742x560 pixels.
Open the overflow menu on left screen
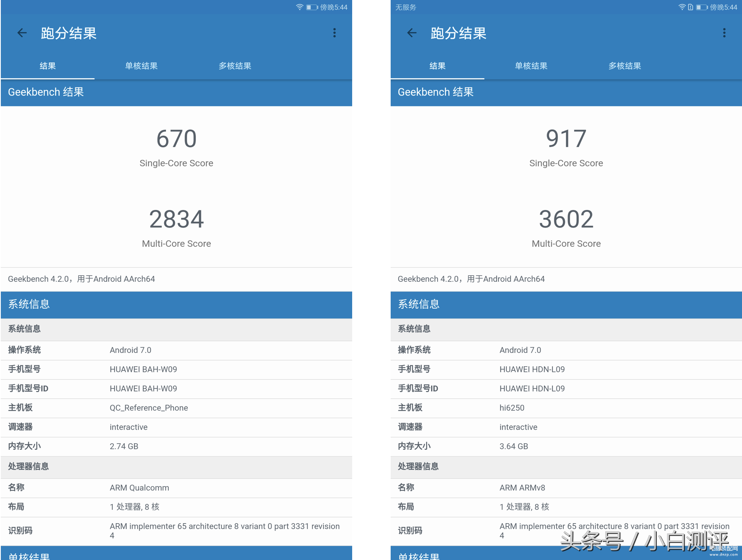[335, 33]
